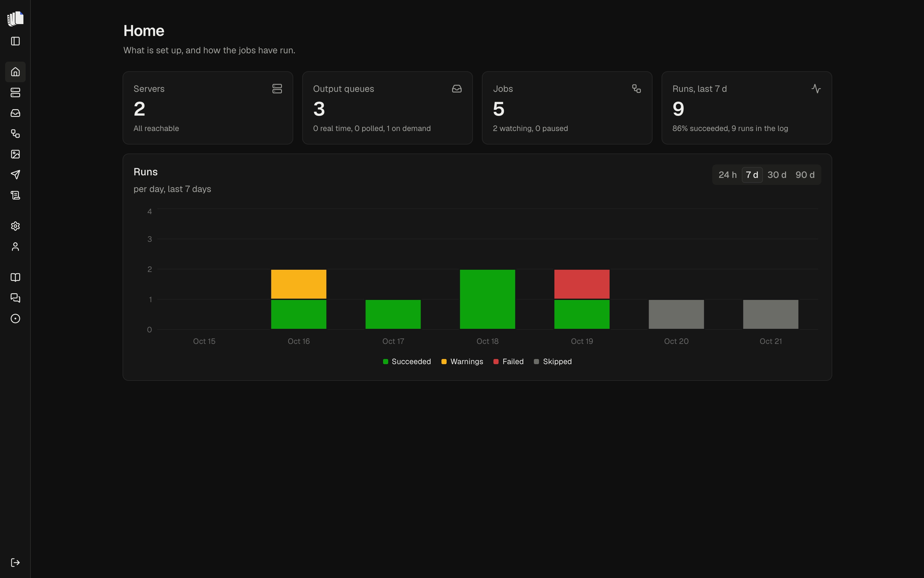Open the Servers icon in the sidebar
This screenshot has width=924, height=578.
[x=15, y=92]
